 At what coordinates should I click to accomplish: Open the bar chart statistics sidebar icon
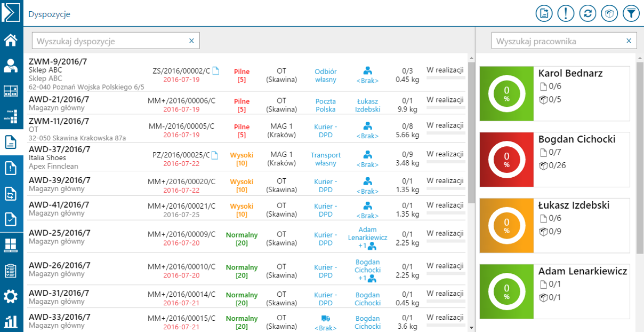(11, 321)
